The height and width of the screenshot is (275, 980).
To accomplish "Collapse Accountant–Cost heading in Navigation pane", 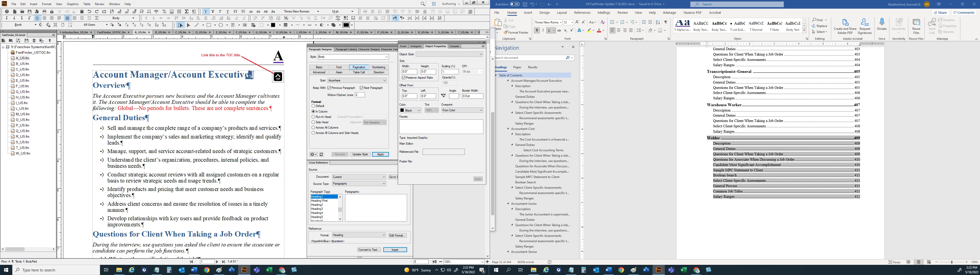I will click(x=508, y=129).
